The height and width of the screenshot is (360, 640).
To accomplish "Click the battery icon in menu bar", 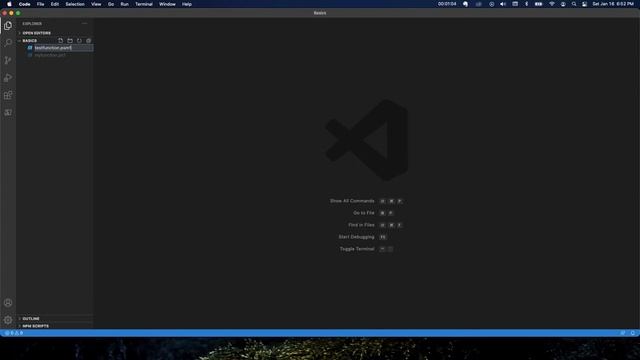I will click(539, 4).
